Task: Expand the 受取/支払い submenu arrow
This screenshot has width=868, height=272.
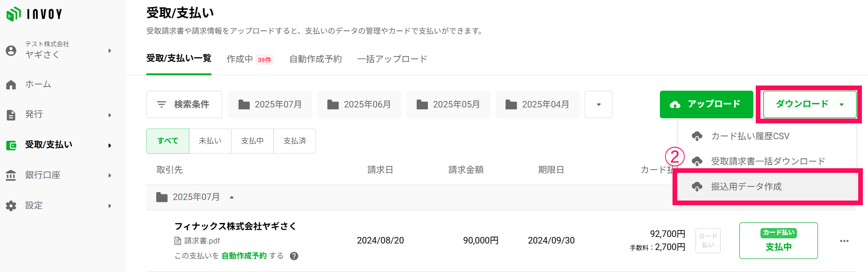Action: click(110, 145)
